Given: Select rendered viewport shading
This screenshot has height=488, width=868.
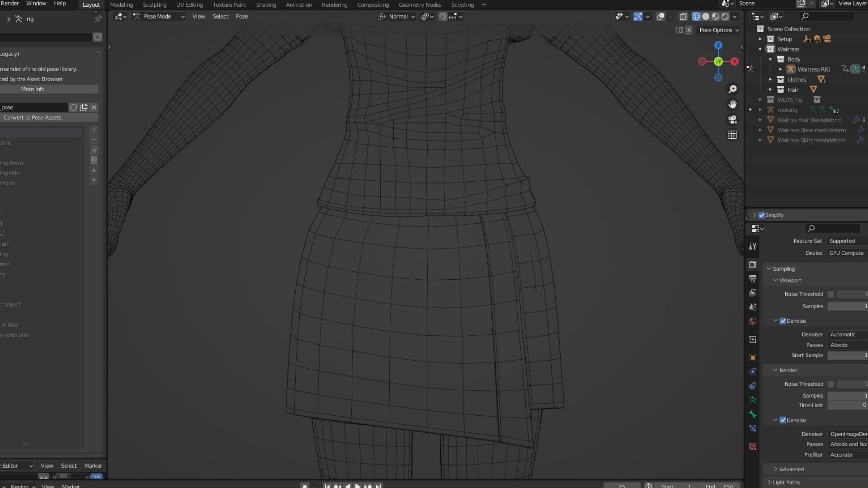Looking at the screenshot, I should tap(725, 17).
